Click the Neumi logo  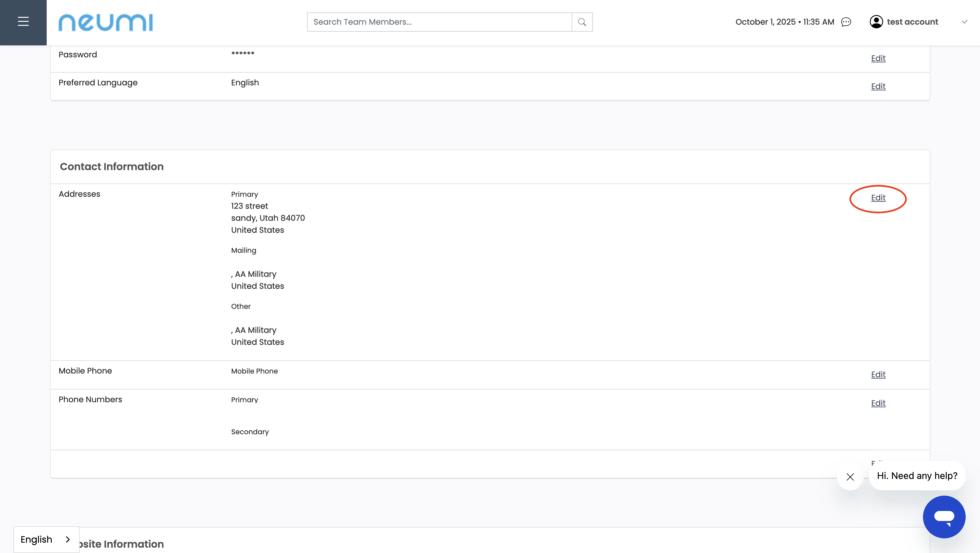(105, 22)
